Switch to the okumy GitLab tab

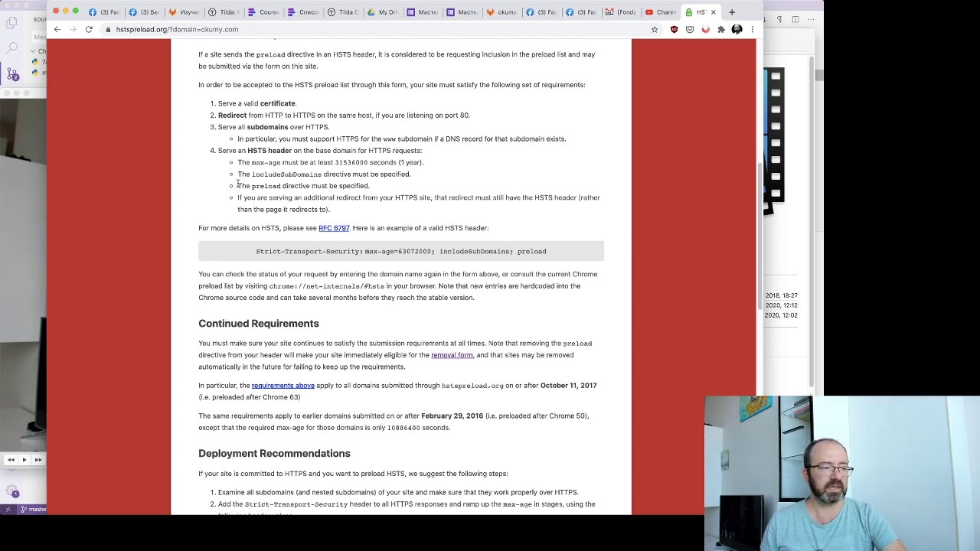[501, 12]
